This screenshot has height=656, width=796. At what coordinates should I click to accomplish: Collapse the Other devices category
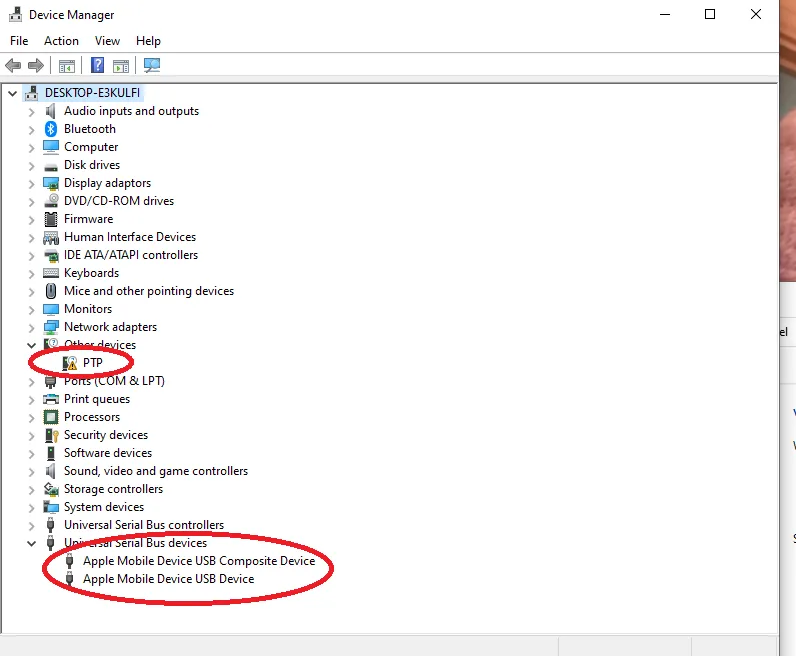click(31, 345)
